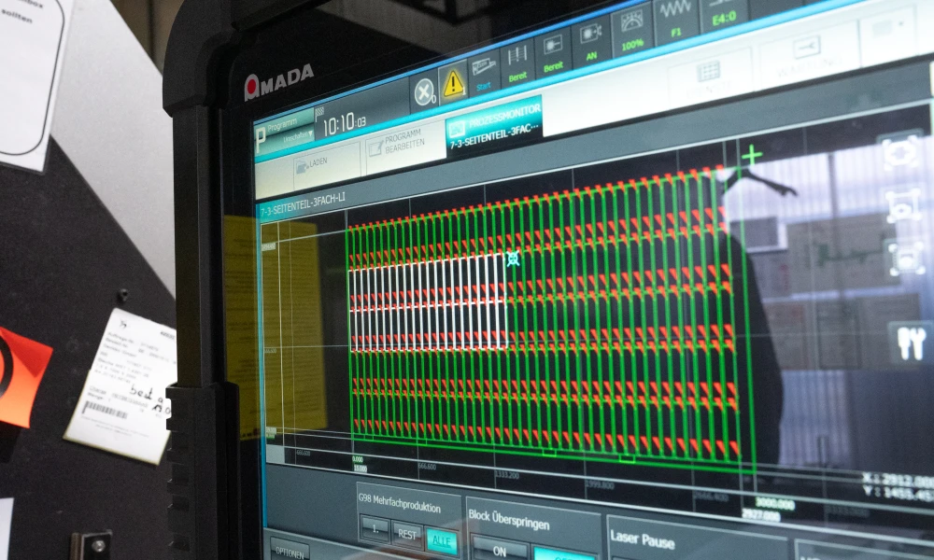The image size is (934, 560).
Task: Click the 7-3-SEITENTEIL-3FACH-LI program title
Action: (x=303, y=204)
